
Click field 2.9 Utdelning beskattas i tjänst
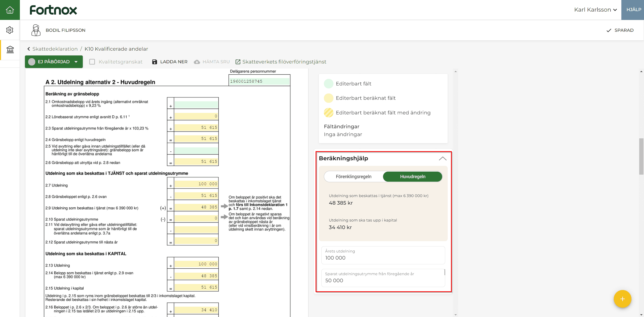196,207
